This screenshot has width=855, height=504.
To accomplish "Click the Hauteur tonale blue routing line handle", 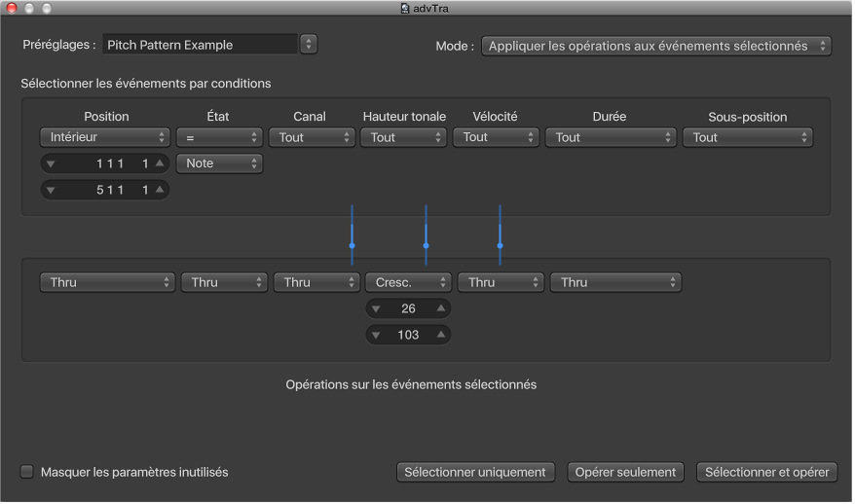I will [426, 245].
